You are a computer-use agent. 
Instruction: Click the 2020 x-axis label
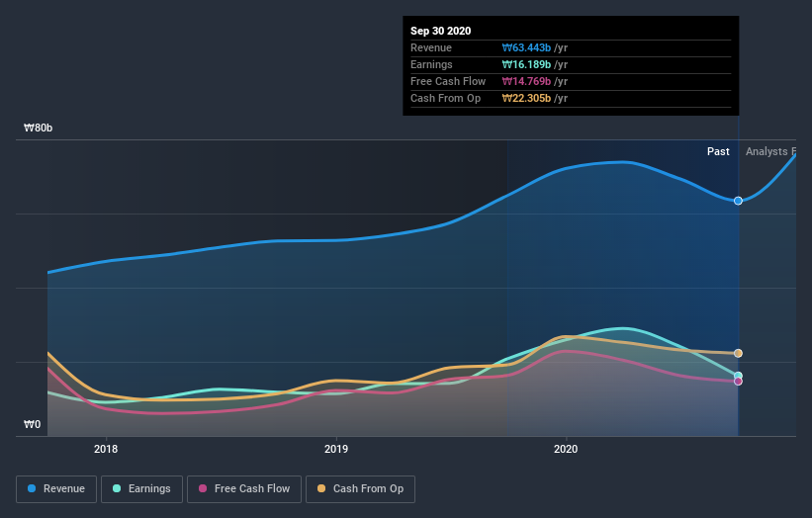coord(566,449)
